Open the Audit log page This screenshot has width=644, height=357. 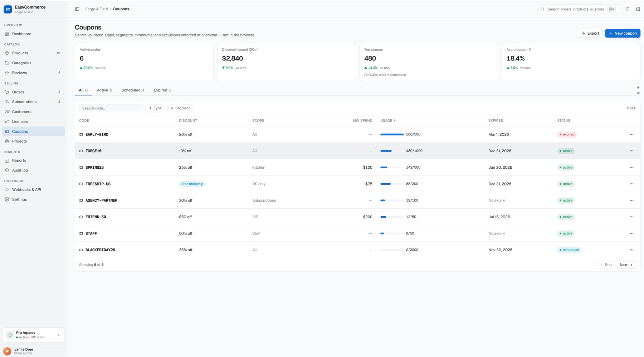point(33,170)
